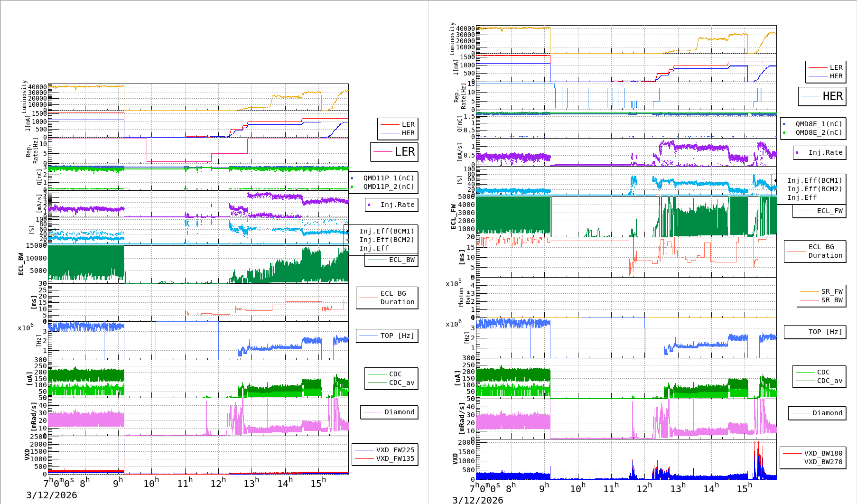Click Inj.Eff(BCM2) legend entry above ECL_BW legend
This screenshot has width=857, height=504.
(x=386, y=240)
